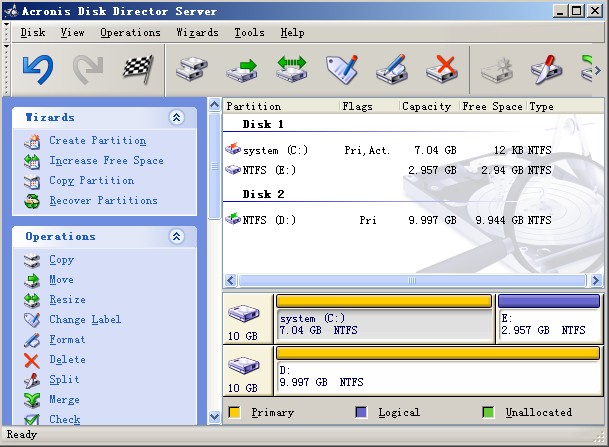Click the green Unallocated legend swatch

[x=488, y=412]
